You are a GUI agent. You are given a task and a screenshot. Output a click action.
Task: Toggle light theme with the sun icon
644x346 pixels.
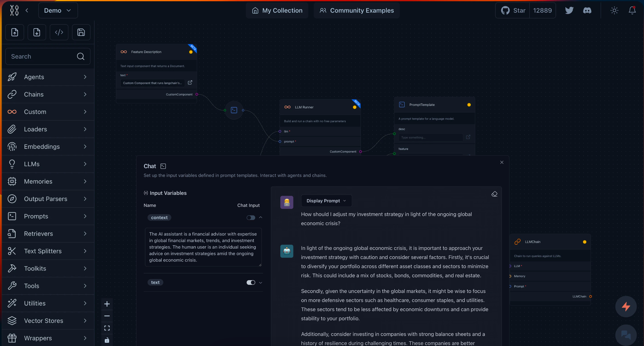click(x=614, y=10)
